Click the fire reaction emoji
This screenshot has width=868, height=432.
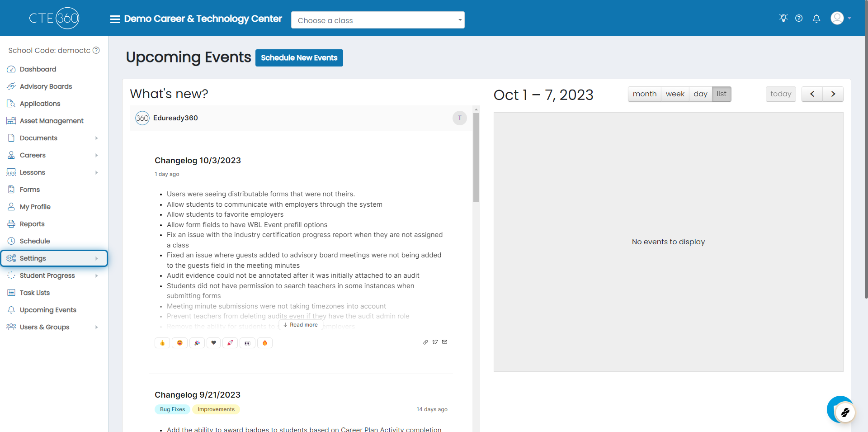click(265, 343)
